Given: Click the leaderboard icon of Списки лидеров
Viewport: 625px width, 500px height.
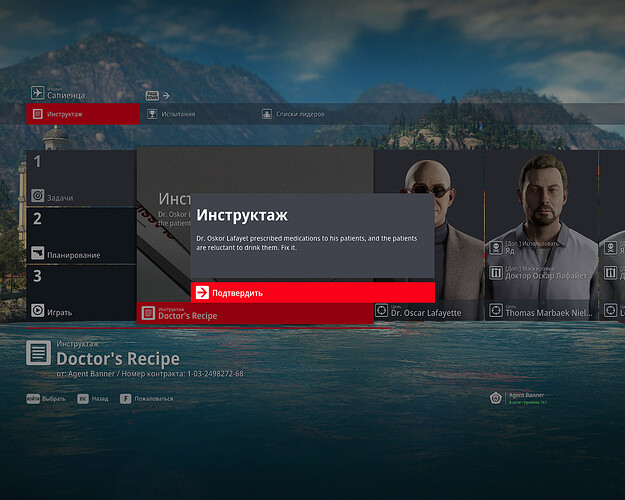Looking at the screenshot, I should pyautogui.click(x=267, y=114).
